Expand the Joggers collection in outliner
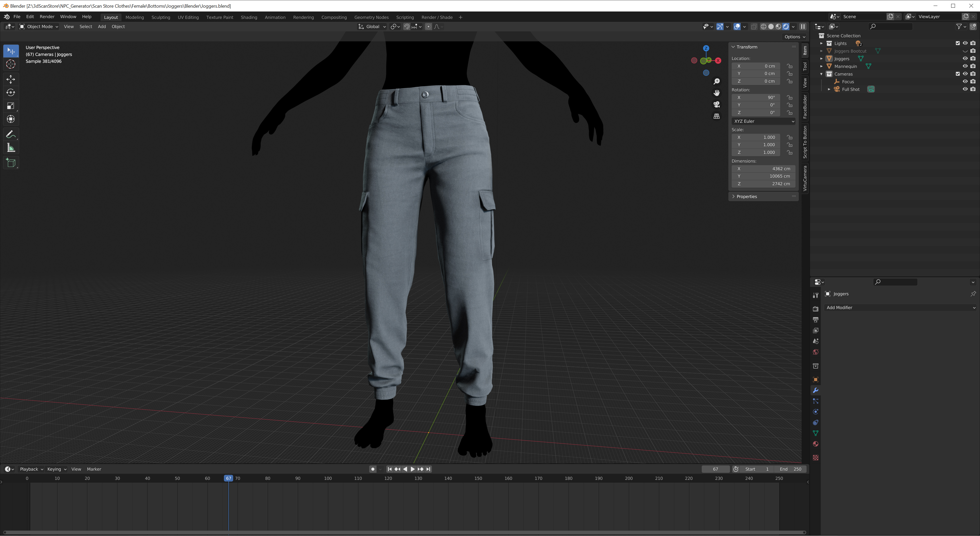 click(821, 59)
